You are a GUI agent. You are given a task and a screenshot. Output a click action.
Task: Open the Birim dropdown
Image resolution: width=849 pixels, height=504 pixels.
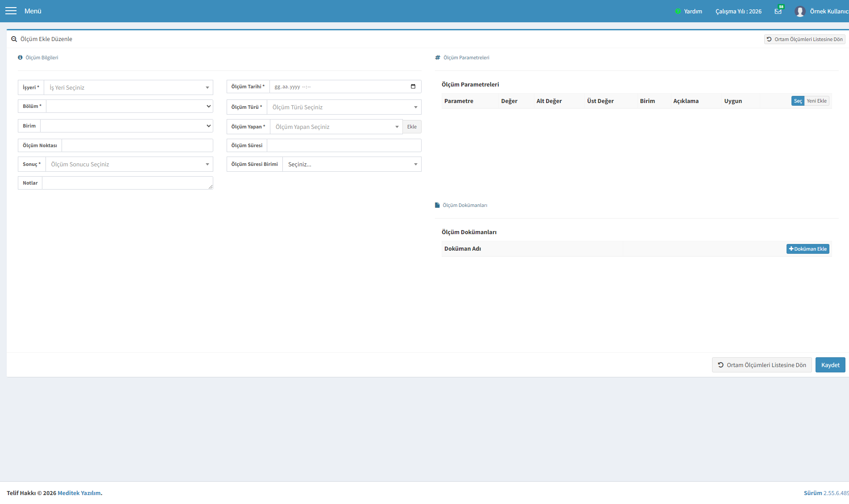tap(127, 126)
